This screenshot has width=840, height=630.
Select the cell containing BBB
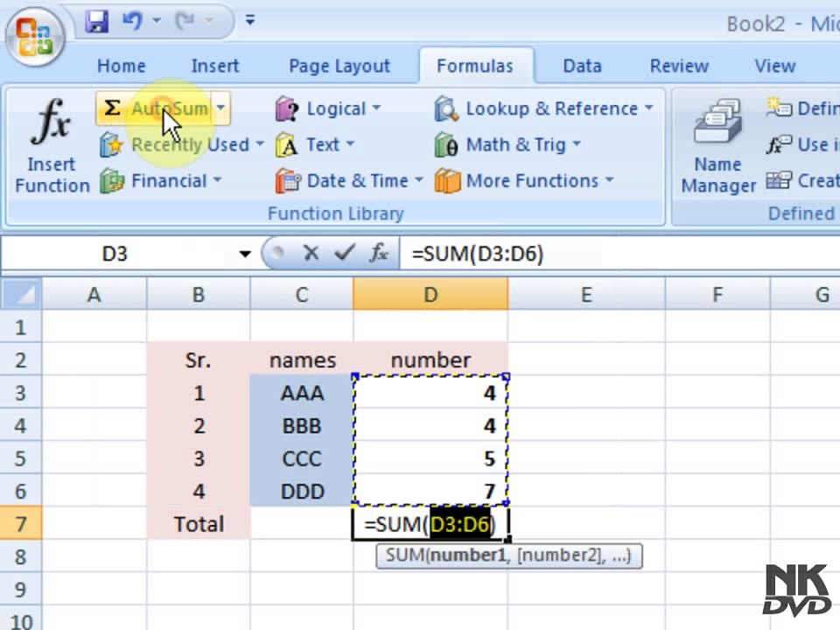(x=302, y=426)
